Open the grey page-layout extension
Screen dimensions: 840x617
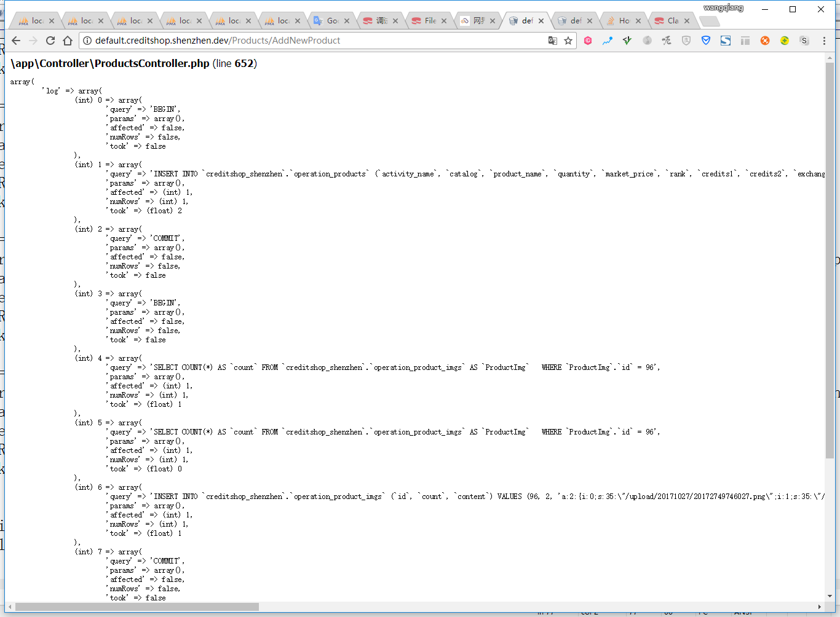745,41
